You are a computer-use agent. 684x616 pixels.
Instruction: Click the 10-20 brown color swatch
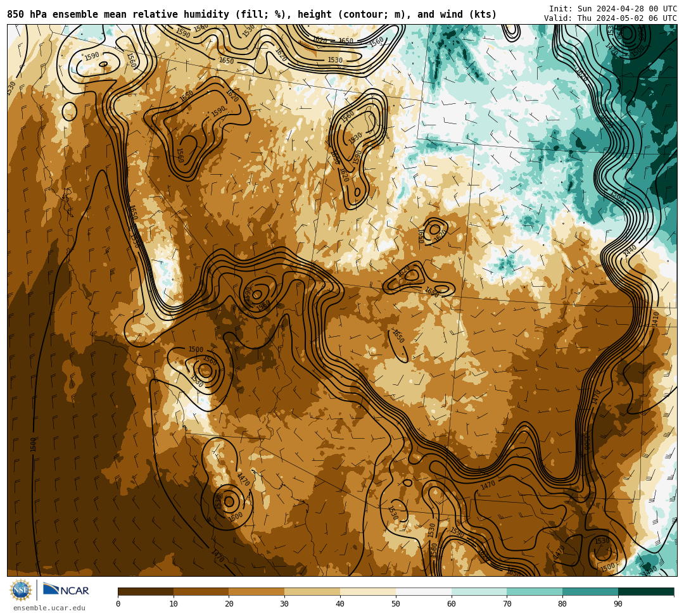(201, 591)
